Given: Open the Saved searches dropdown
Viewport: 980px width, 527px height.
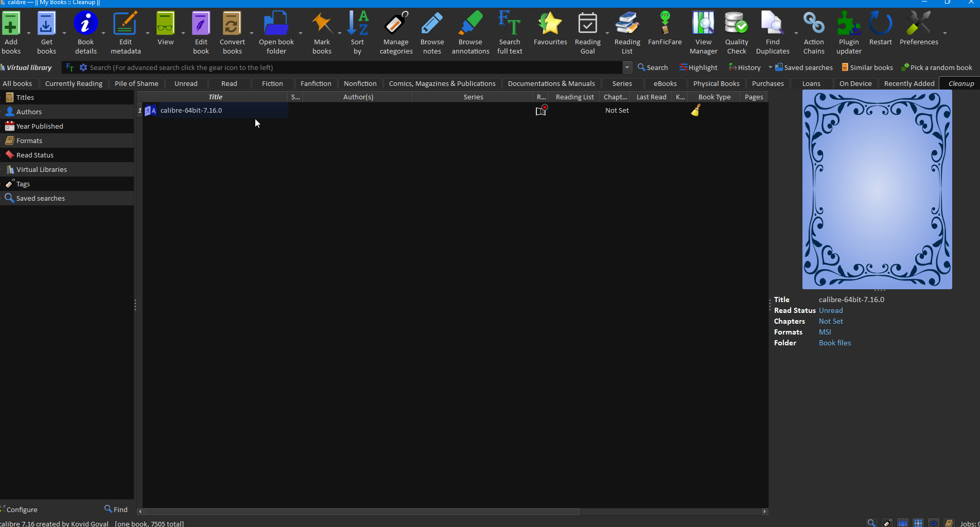Looking at the screenshot, I should 803,67.
